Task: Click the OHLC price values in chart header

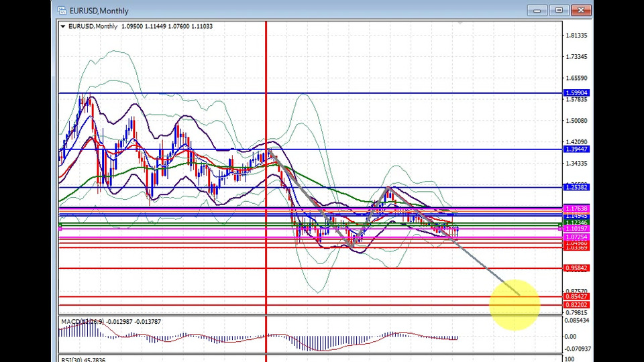Action: click(167, 26)
